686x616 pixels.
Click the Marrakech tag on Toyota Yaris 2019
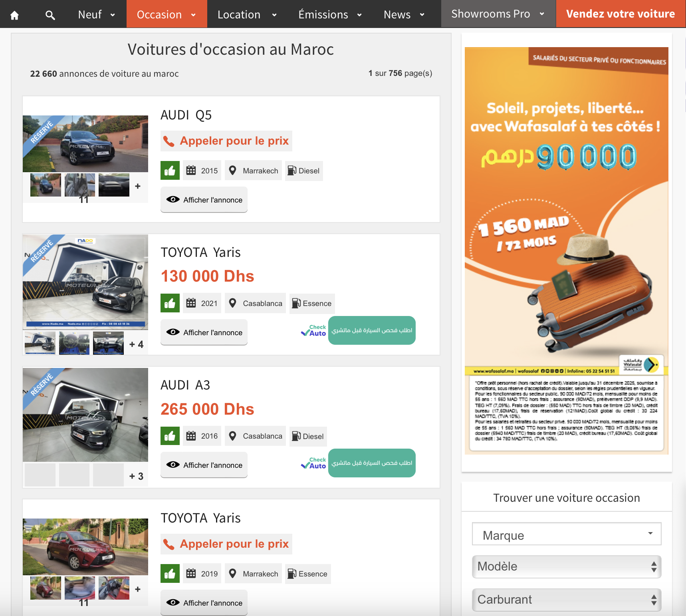pyautogui.click(x=253, y=574)
